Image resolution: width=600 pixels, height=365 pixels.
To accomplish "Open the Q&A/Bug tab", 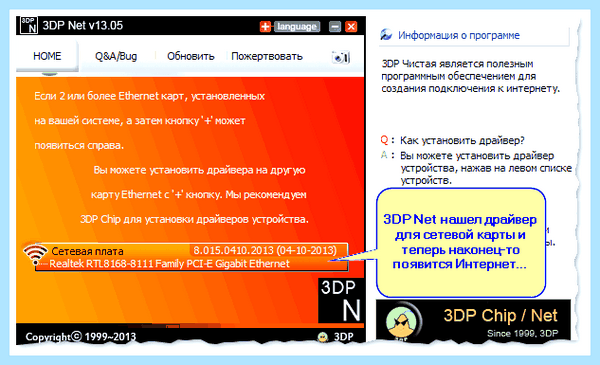I will (116, 56).
